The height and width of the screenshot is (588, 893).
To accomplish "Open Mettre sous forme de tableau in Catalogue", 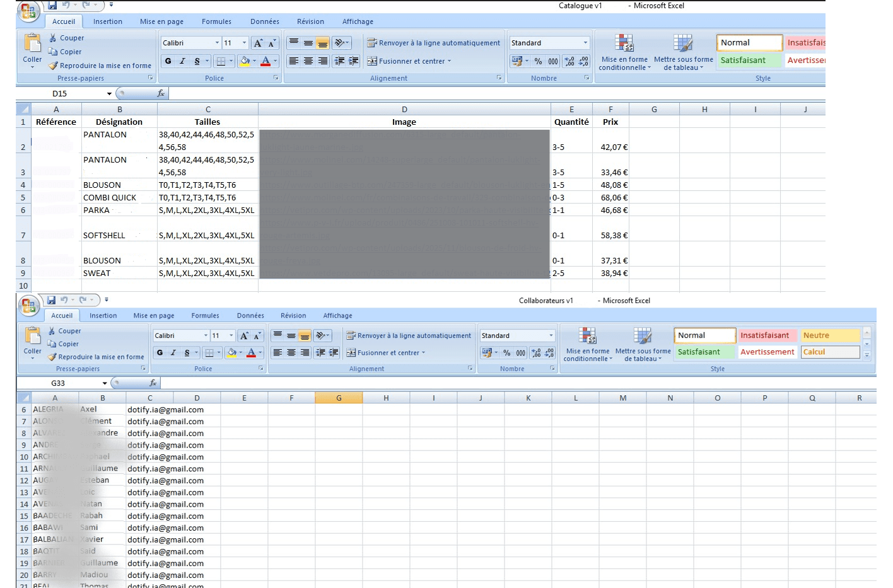I will click(x=683, y=52).
